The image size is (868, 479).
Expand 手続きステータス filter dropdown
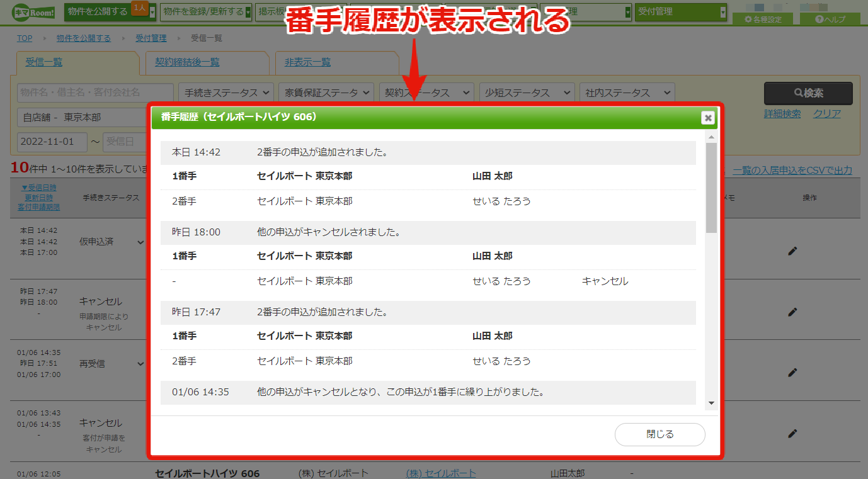pyautogui.click(x=227, y=93)
